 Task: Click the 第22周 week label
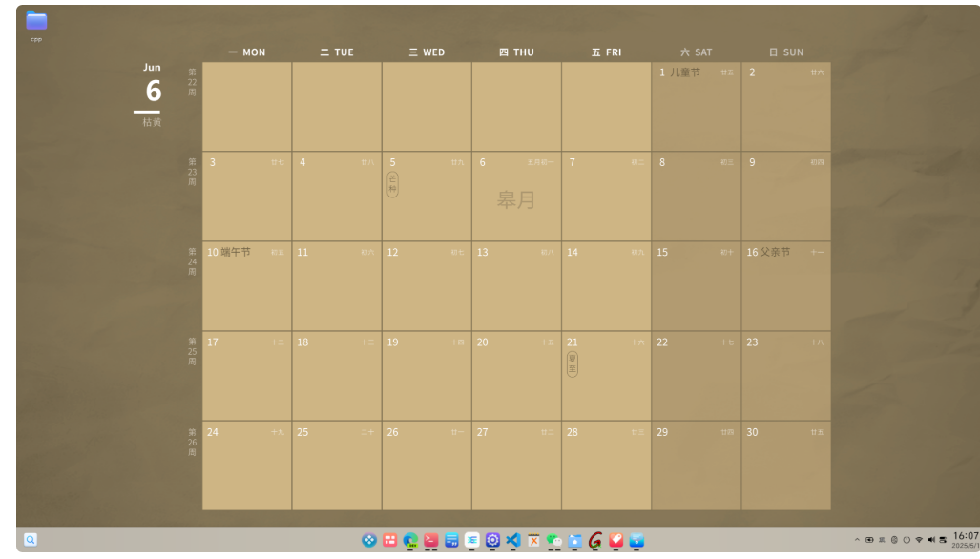point(192,82)
